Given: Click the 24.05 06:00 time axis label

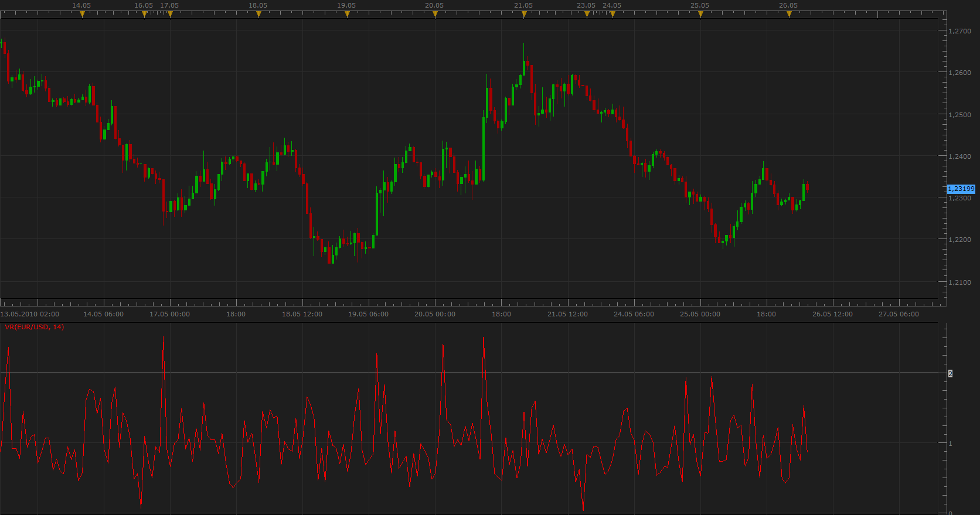Looking at the screenshot, I should [634, 314].
